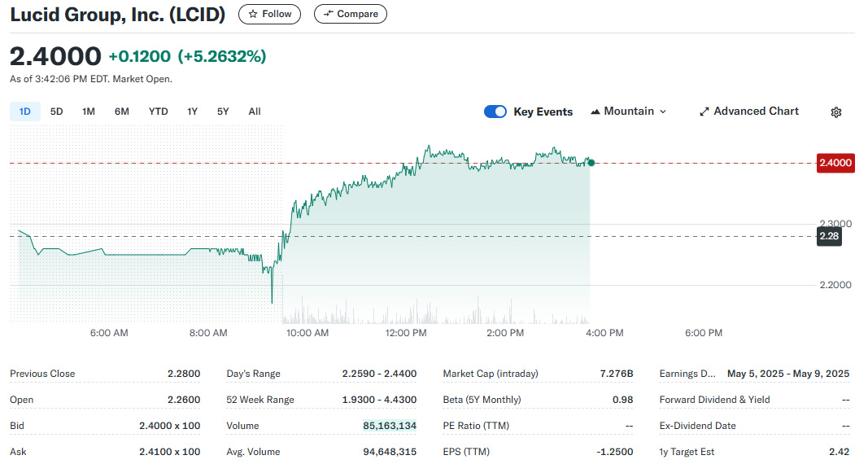
Task: Click the Lucid Group, Inc. (LCID) title
Action: (x=117, y=15)
